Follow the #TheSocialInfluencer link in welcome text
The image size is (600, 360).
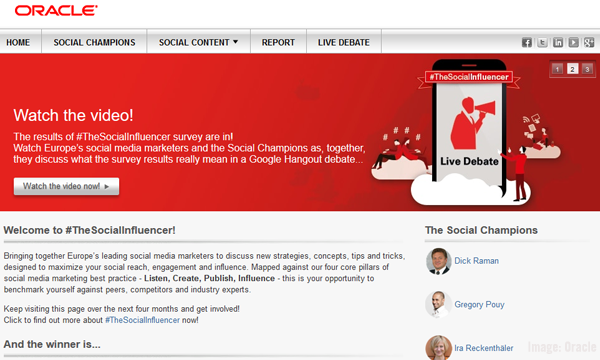point(142,320)
